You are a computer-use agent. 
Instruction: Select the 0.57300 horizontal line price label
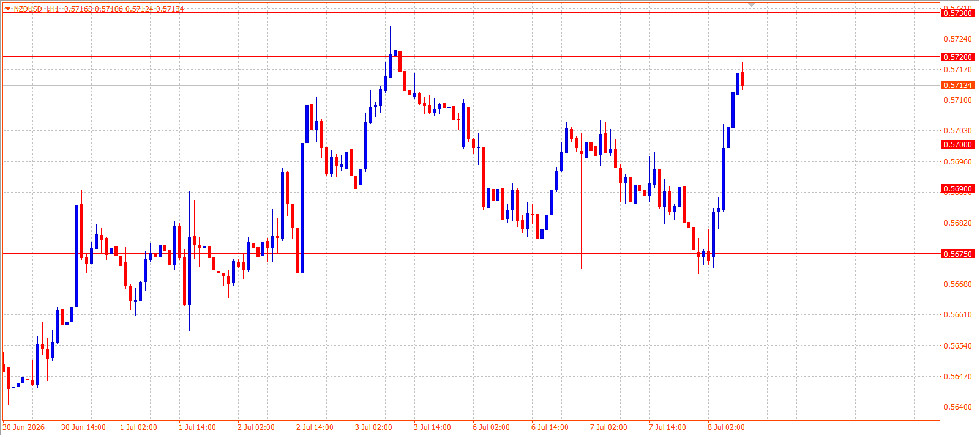click(x=957, y=13)
